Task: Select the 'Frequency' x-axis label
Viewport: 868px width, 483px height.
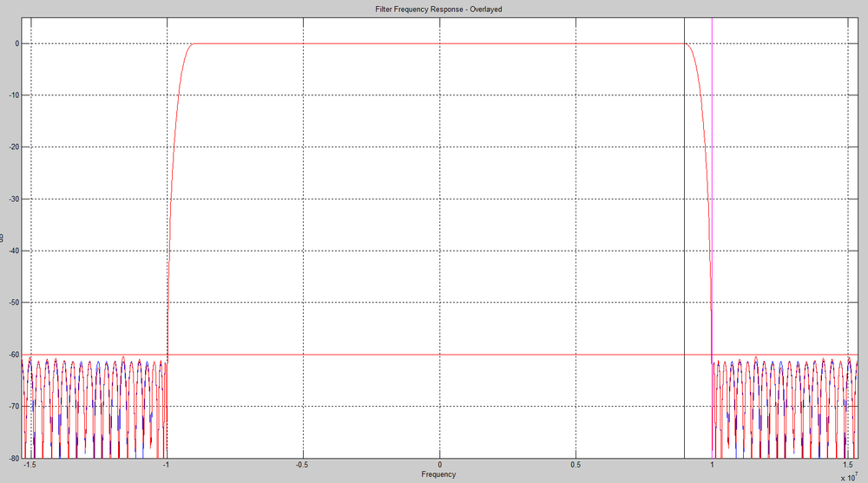Action: pos(438,474)
